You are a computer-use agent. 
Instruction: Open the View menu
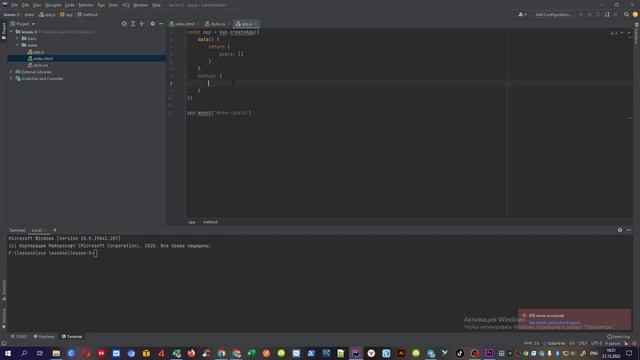pos(37,5)
